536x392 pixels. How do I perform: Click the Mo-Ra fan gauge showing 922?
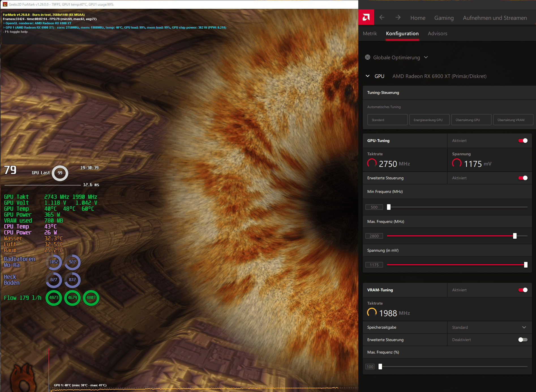pos(72,262)
